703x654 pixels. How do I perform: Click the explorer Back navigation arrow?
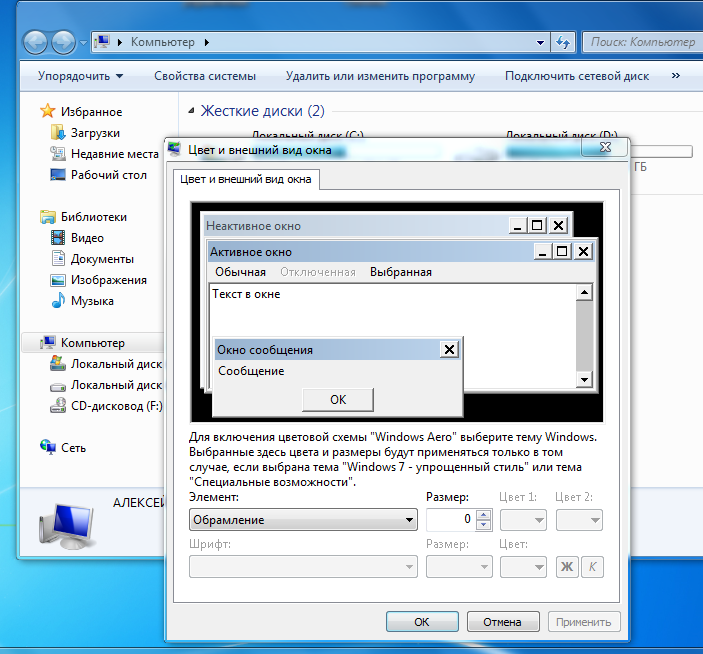point(36,42)
